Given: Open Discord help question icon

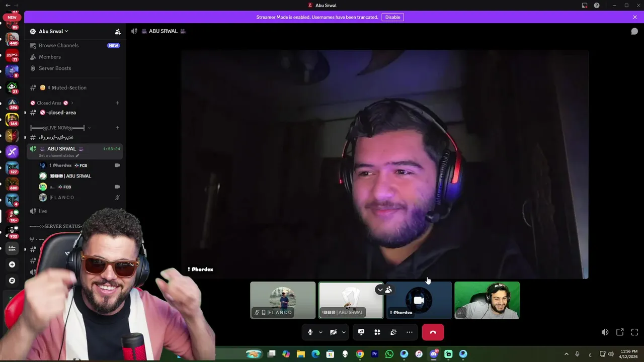Looking at the screenshot, I should [597, 5].
